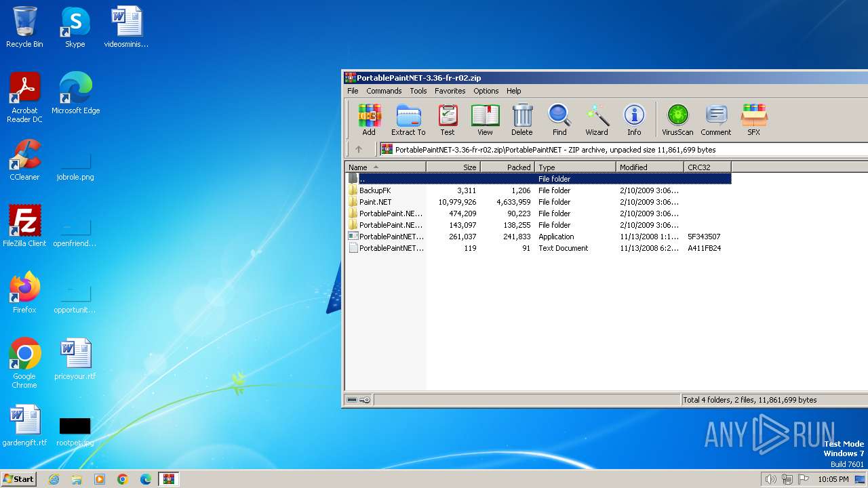The width and height of the screenshot is (868, 488).
Task: Open Microsoft Edge desktop shortcut
Action: [75, 94]
